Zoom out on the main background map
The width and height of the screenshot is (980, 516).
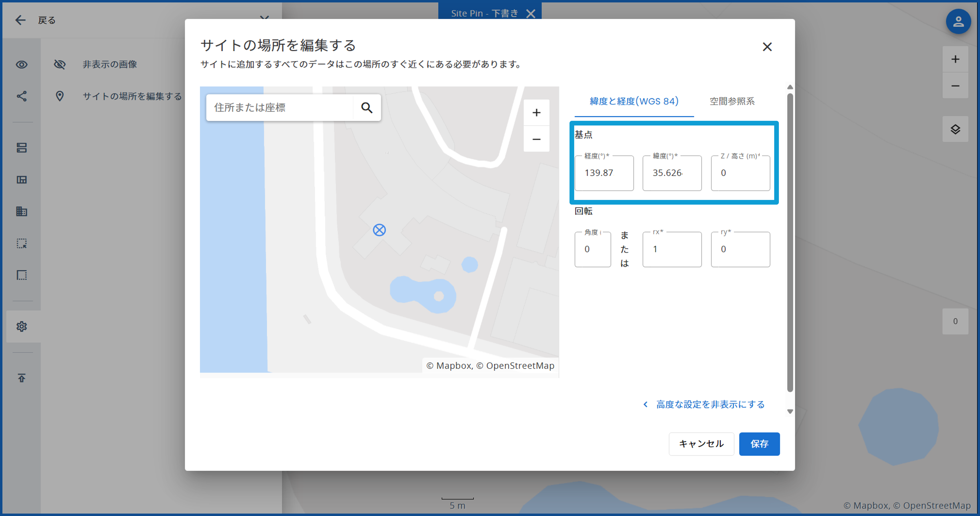point(955,86)
